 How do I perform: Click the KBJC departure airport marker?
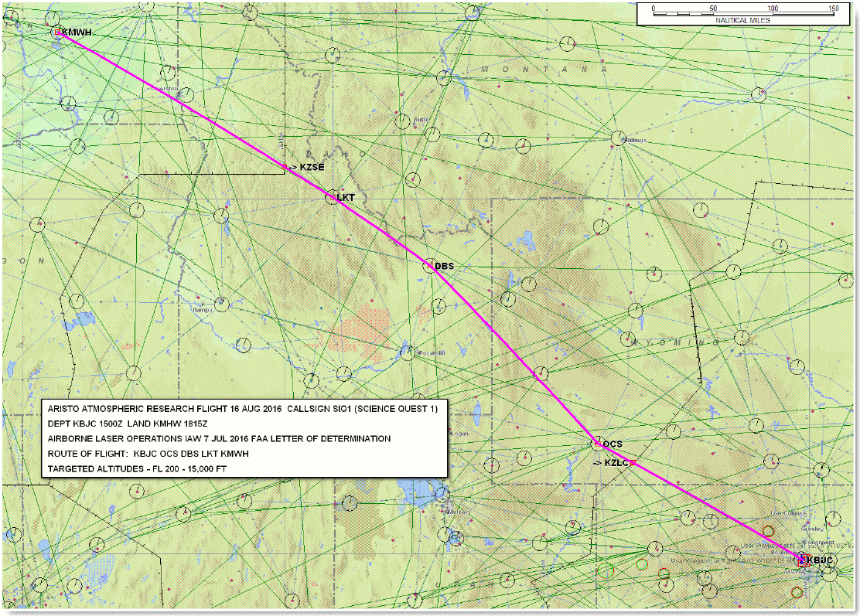803,560
